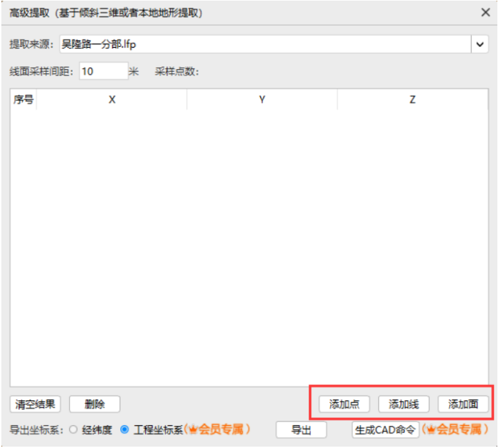The width and height of the screenshot is (498, 448).
Task: Click the 序号 column header
Action: (24, 100)
